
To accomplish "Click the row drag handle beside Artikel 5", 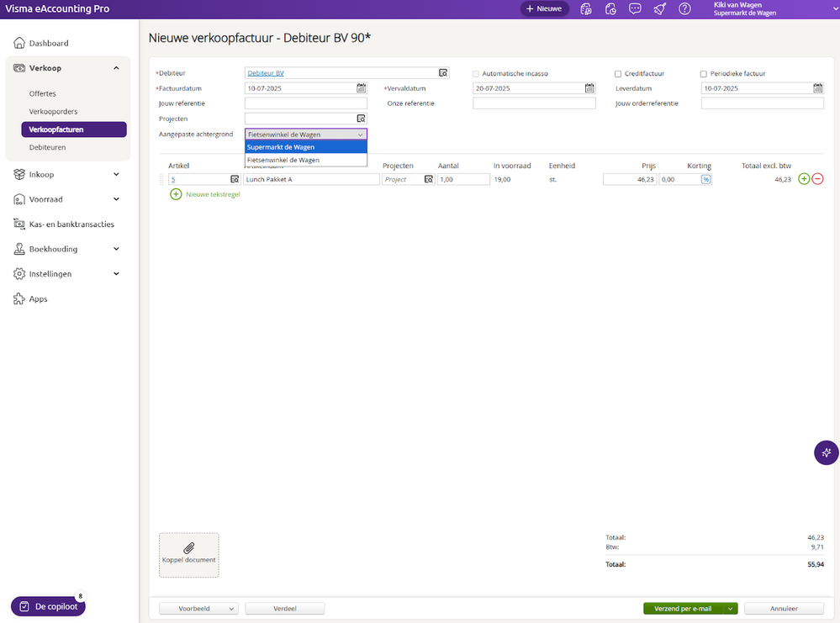I will tap(161, 179).
